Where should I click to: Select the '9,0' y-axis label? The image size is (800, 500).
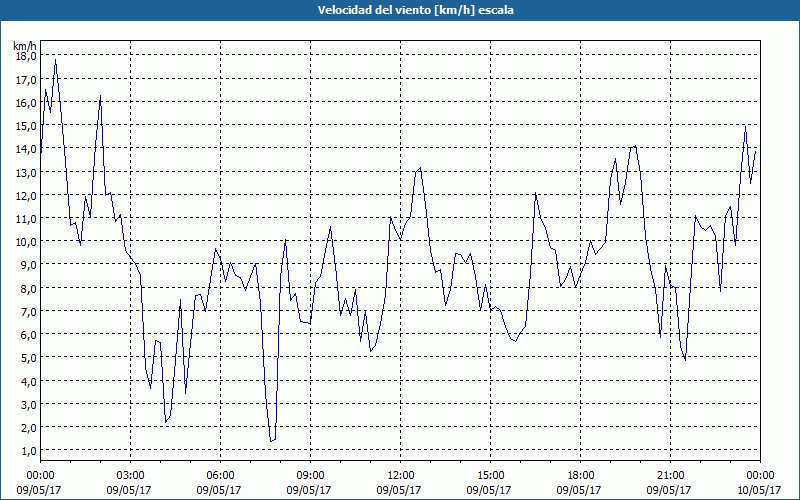click(29, 265)
